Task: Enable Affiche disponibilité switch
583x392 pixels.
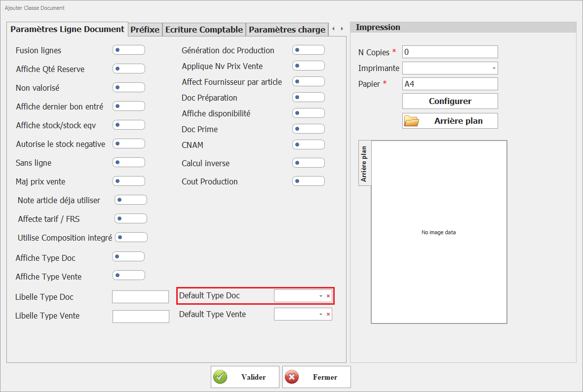Action: [308, 113]
